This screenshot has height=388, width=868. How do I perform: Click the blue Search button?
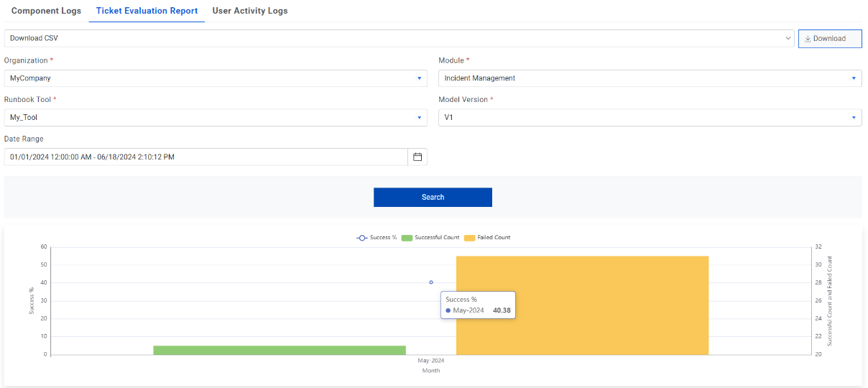click(x=433, y=198)
